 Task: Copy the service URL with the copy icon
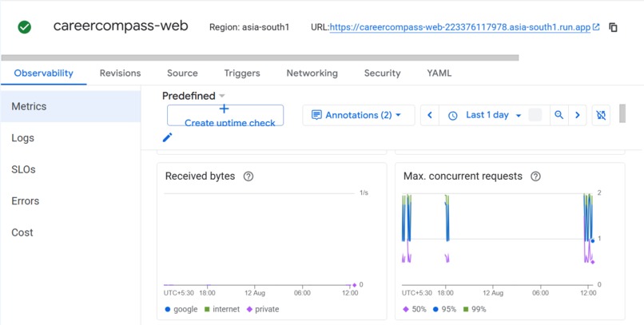(613, 27)
